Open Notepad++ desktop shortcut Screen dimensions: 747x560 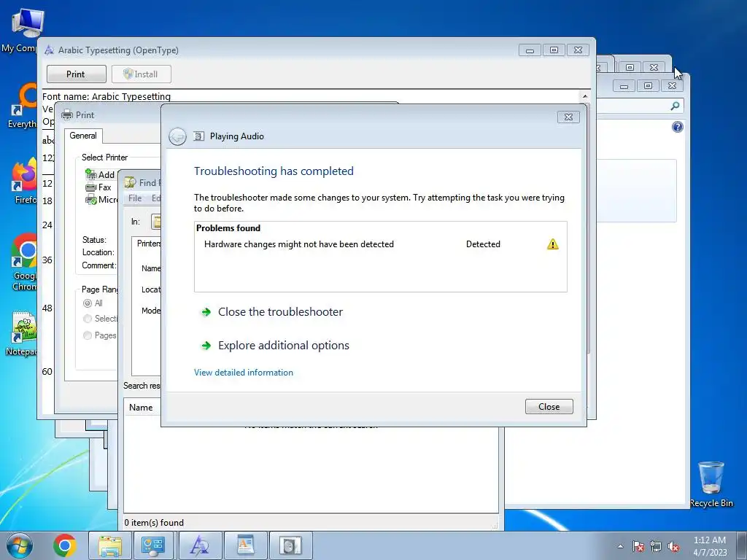tap(22, 333)
